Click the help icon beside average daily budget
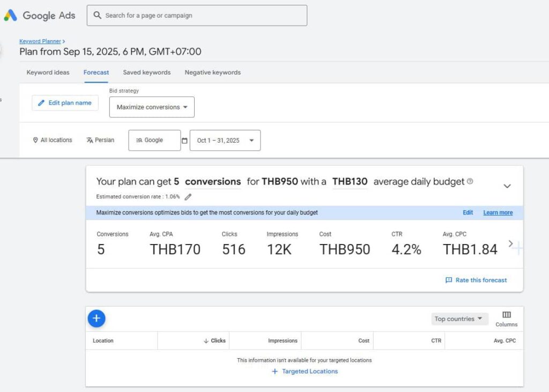Screen dimensions: 549x392 470,181
